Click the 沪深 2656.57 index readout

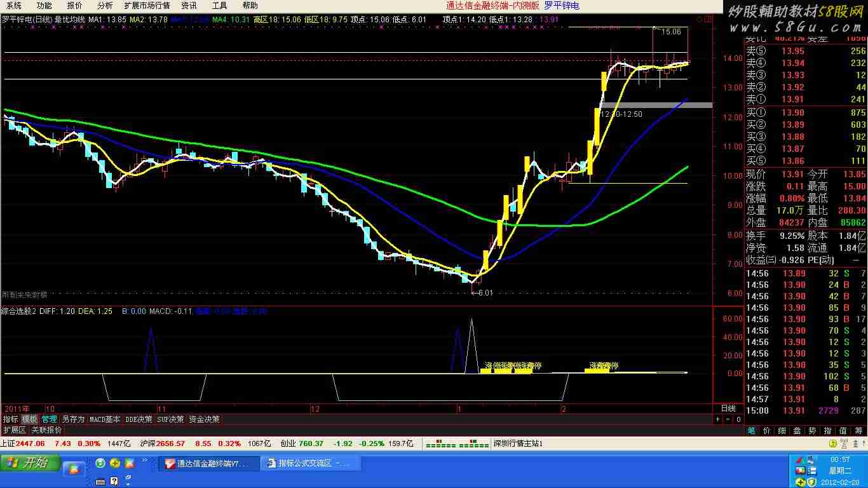point(162,444)
